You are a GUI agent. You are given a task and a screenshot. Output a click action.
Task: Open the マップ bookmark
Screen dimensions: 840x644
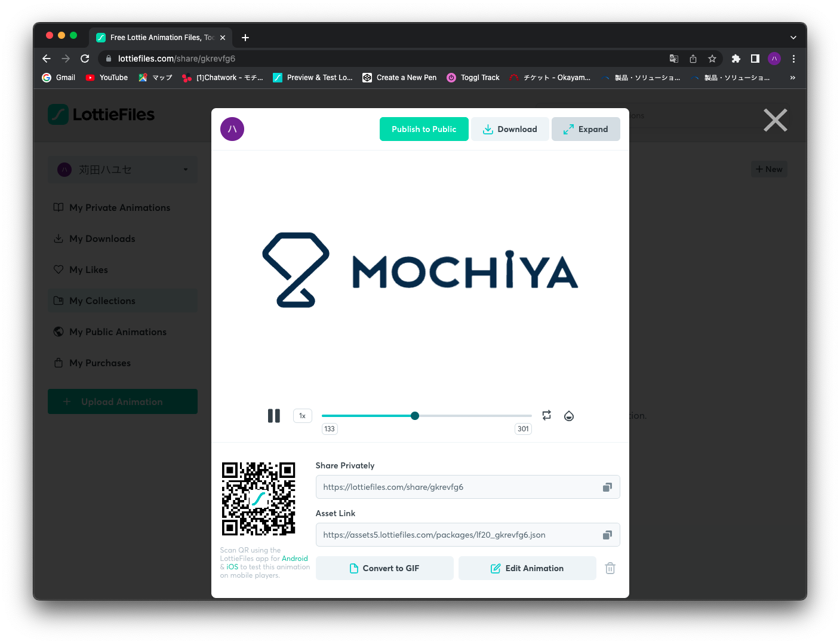point(155,78)
